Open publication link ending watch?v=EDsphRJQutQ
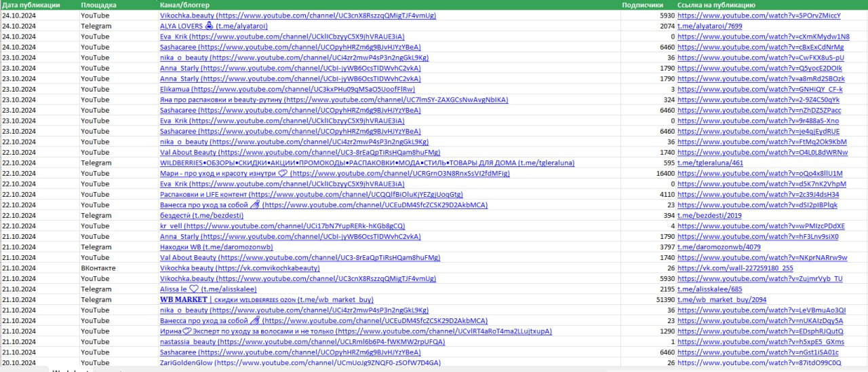Image resolution: width=868 pixels, height=372 pixels. pos(760,331)
